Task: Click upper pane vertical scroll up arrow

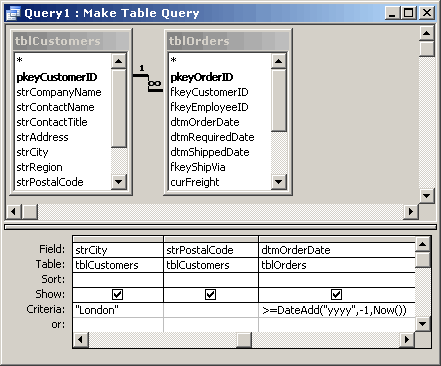Action: tap(427, 33)
